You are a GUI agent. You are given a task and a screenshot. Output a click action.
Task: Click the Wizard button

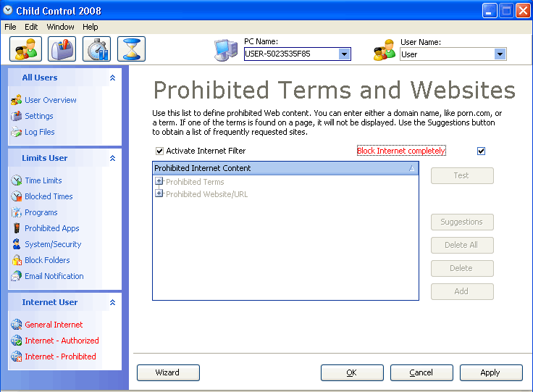click(168, 372)
